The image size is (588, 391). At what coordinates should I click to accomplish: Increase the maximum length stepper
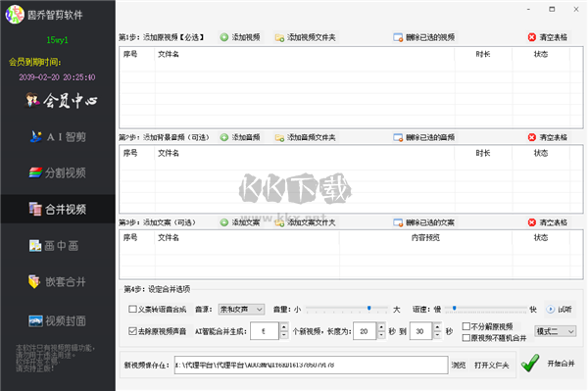click(438, 327)
